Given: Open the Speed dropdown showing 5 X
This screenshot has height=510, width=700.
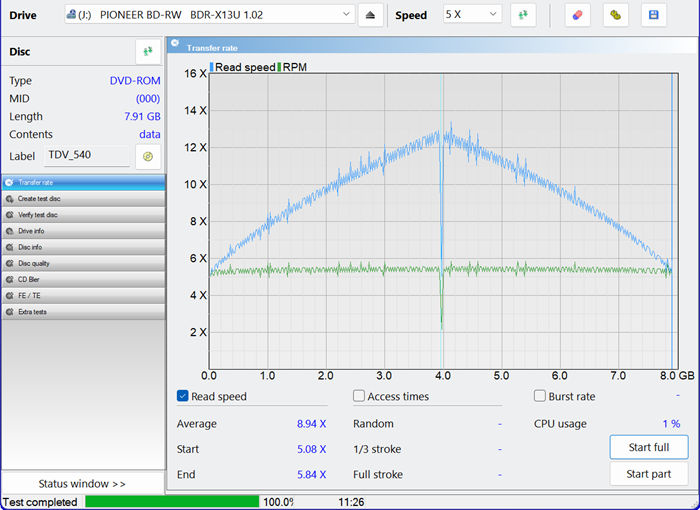Looking at the screenshot, I should [x=472, y=15].
